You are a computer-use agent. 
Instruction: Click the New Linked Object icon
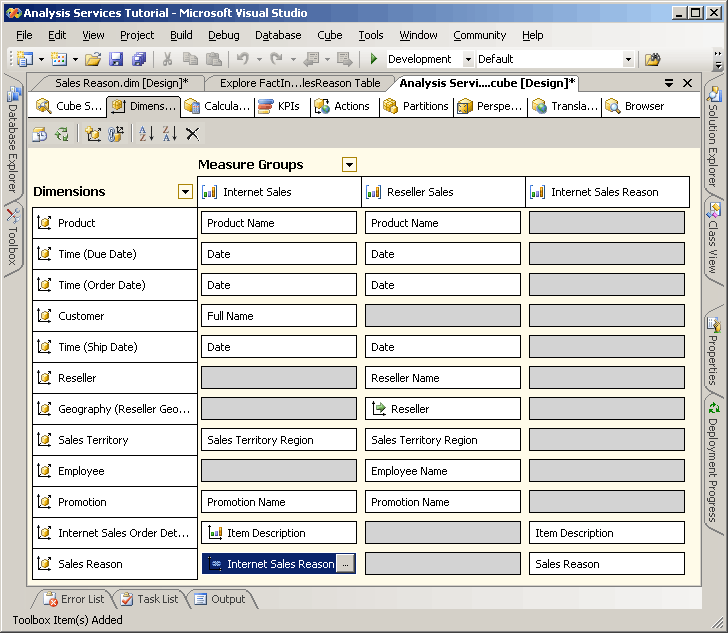[116, 134]
